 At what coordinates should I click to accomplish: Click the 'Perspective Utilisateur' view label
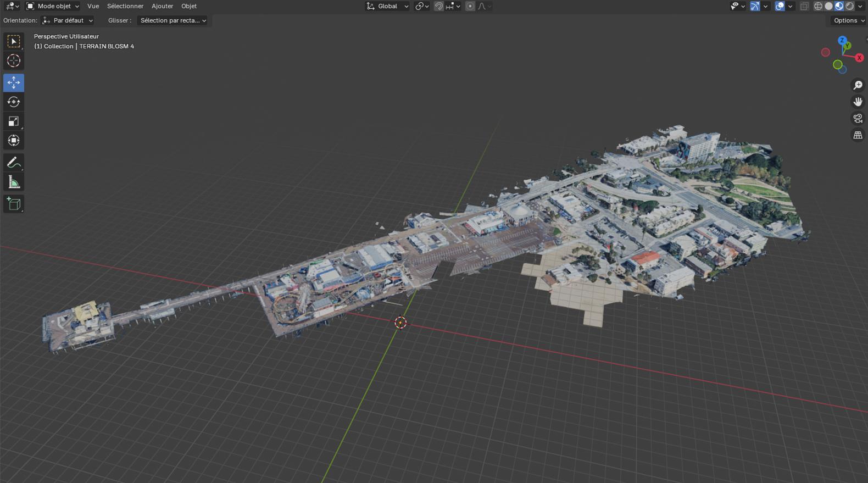click(66, 36)
